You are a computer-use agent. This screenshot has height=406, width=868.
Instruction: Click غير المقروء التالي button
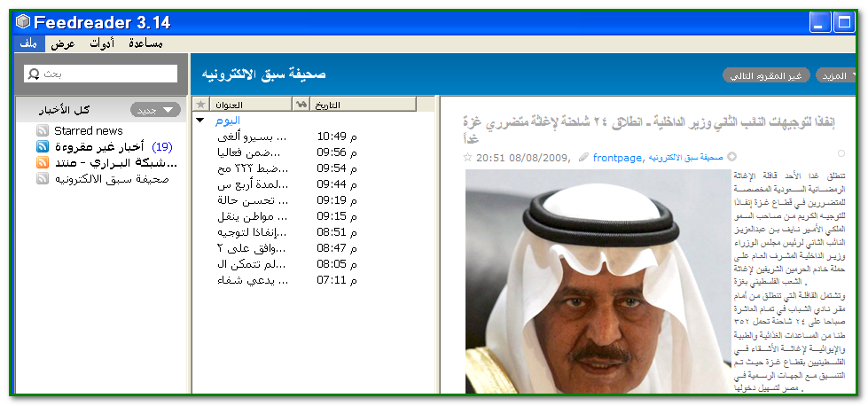tap(765, 75)
